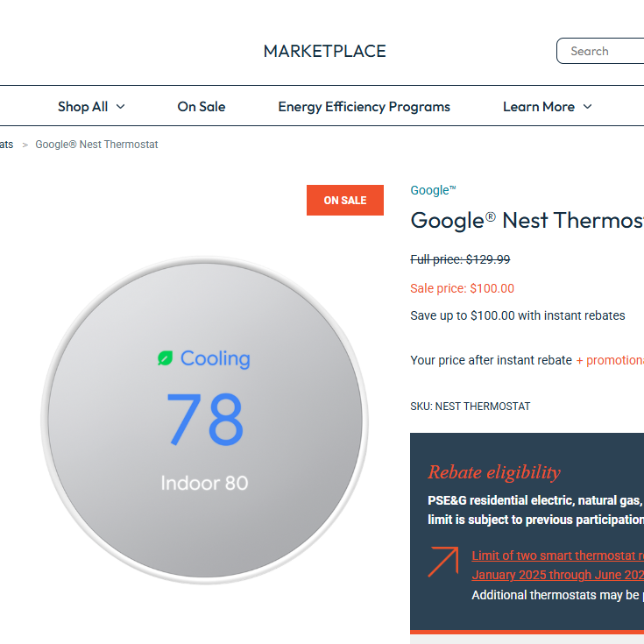This screenshot has height=644, width=644.
Task: Click the SKU: NEST THERMOSTAT label
Action: tap(470, 407)
